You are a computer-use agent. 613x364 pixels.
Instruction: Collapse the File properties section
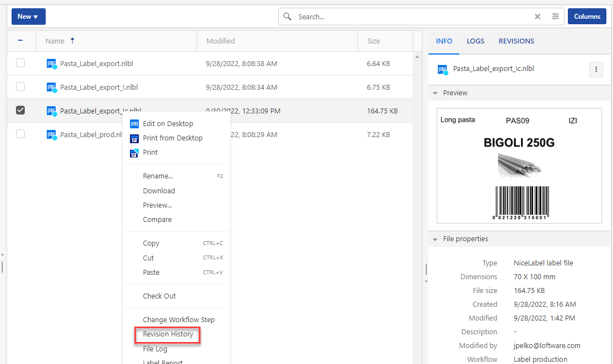[x=435, y=239]
